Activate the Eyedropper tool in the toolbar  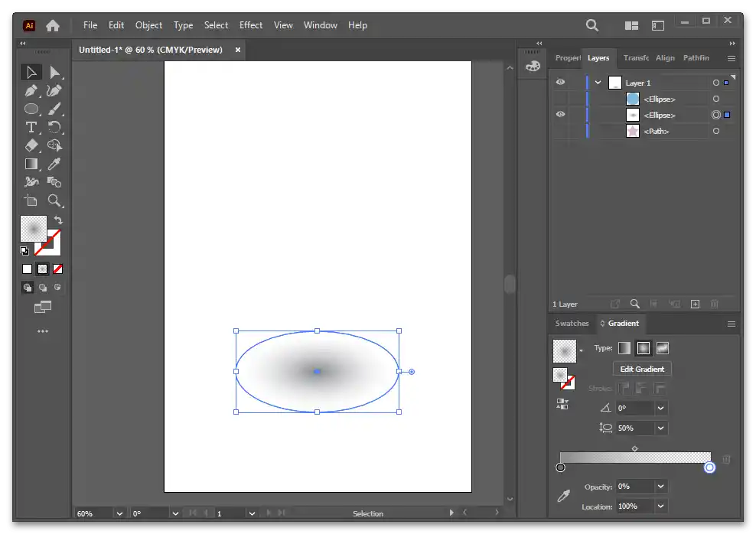click(54, 164)
